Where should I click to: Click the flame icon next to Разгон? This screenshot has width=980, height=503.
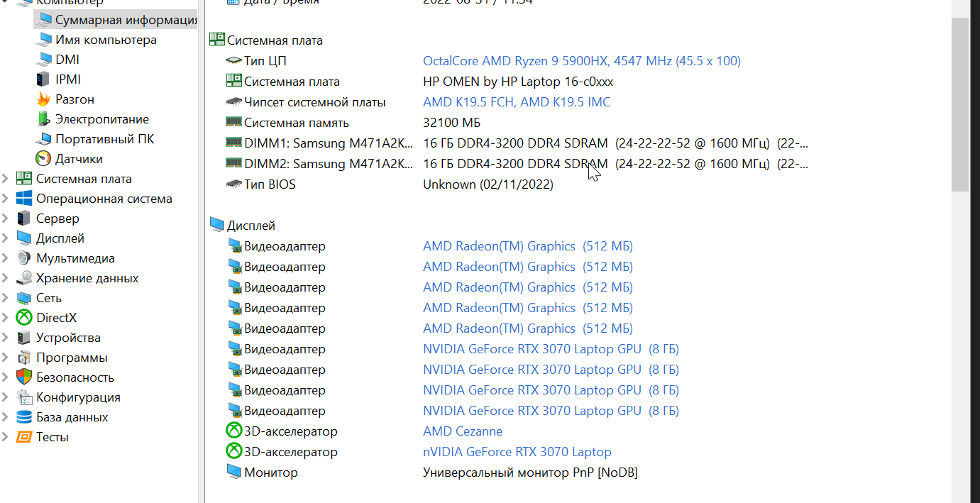coord(44,99)
